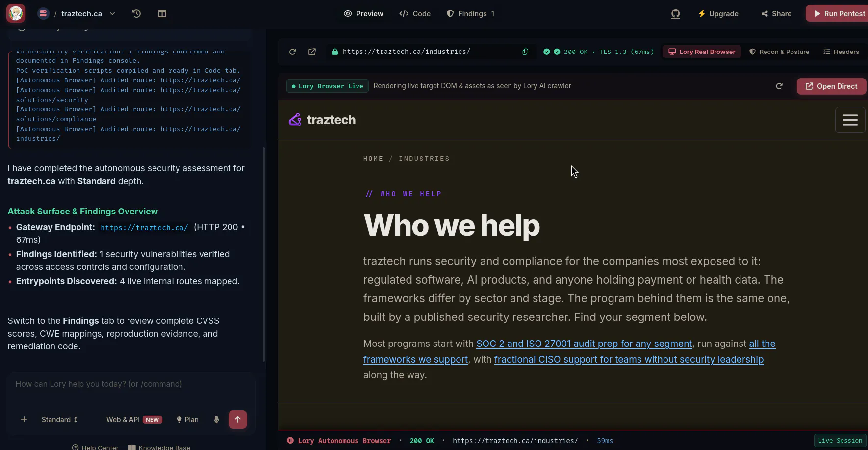The height and width of the screenshot is (450, 868).
Task: Click the Preview eye icon
Action: (348, 13)
